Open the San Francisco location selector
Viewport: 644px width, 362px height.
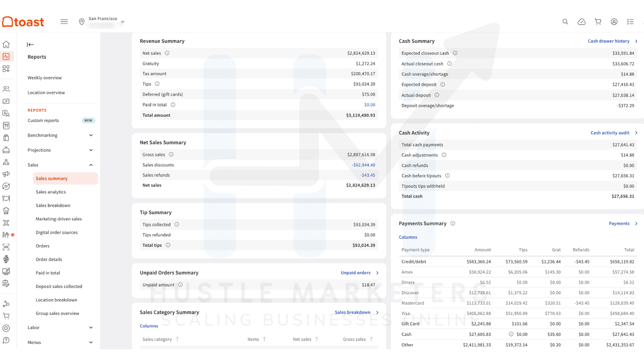pos(102,22)
